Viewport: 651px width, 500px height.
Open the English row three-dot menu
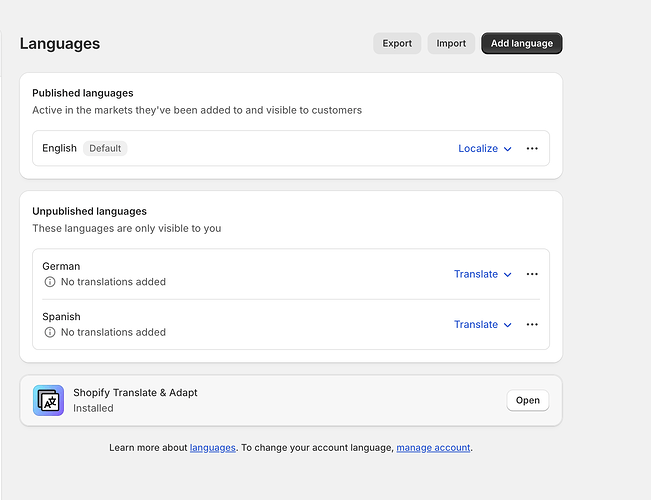532,149
